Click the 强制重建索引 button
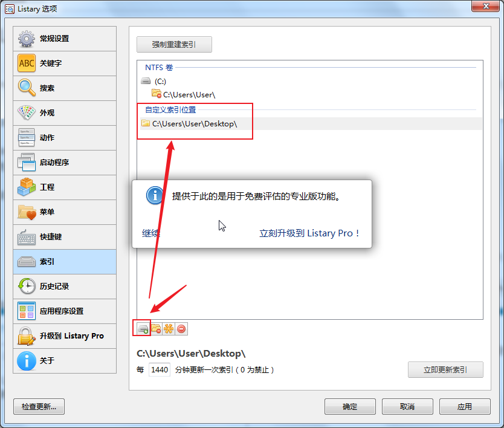 click(174, 44)
